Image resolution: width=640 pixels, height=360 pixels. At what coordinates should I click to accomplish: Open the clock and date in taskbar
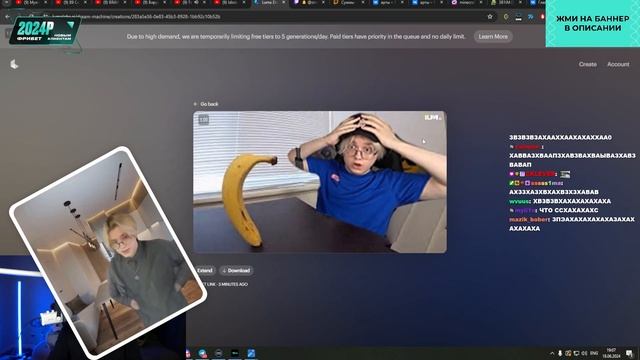(611, 353)
